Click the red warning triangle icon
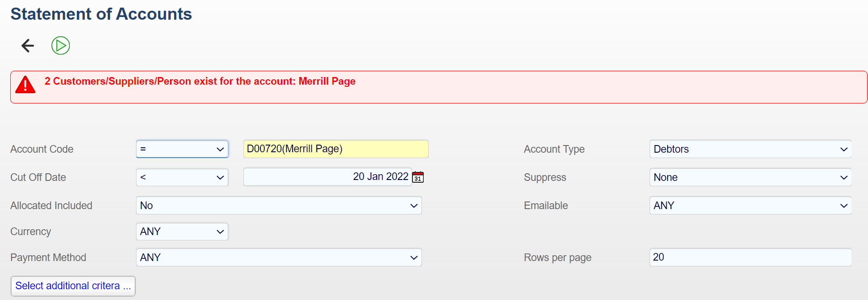This screenshot has width=868, height=300. coord(26,85)
